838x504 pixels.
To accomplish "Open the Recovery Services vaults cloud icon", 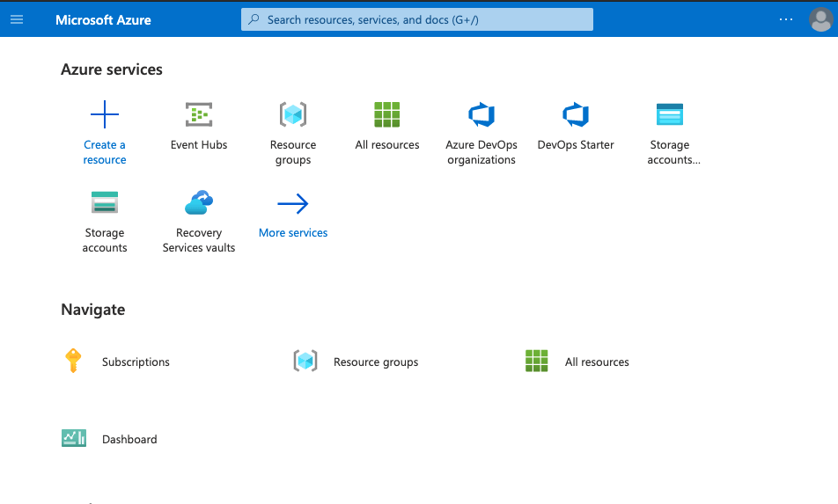I will coord(199,202).
